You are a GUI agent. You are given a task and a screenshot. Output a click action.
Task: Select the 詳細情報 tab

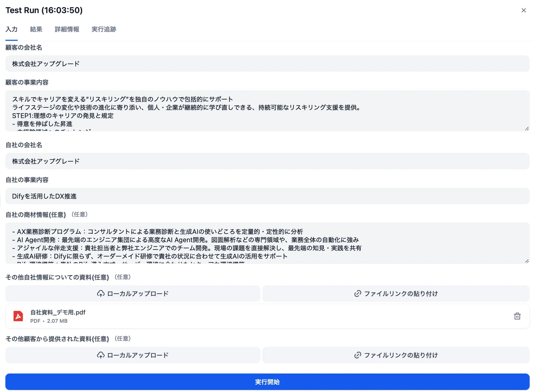click(x=67, y=29)
